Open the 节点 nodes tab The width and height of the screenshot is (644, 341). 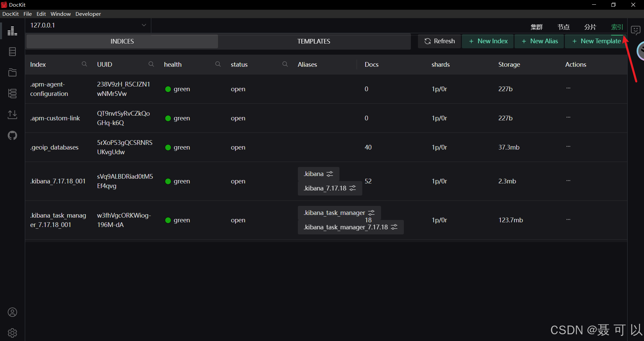pos(563,27)
